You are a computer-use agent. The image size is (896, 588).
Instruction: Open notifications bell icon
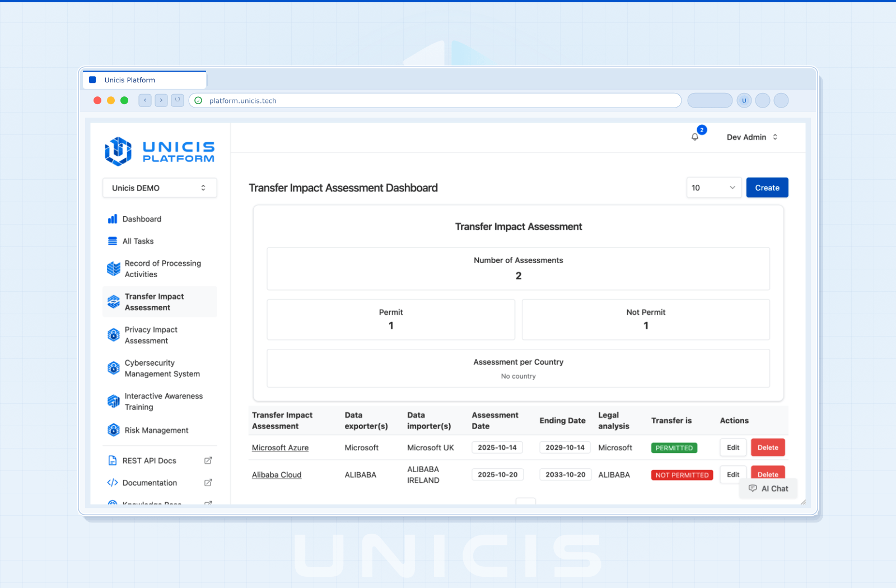[x=695, y=137]
